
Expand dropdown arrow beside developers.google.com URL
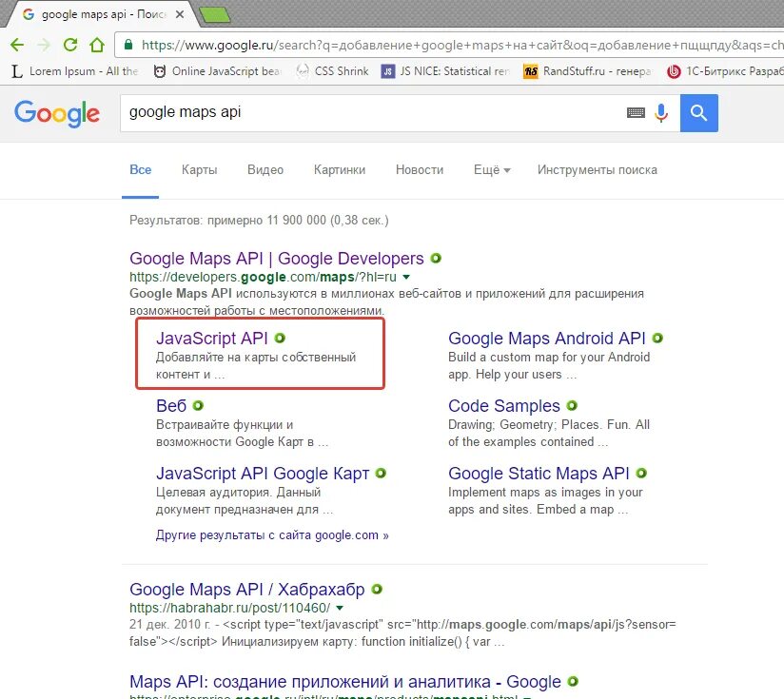(x=406, y=277)
